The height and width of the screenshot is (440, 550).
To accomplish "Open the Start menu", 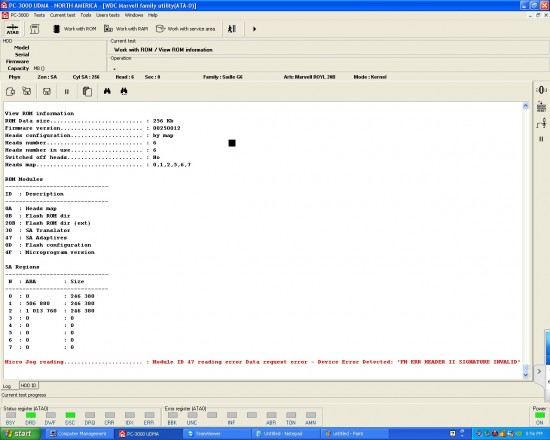I will point(19,434).
